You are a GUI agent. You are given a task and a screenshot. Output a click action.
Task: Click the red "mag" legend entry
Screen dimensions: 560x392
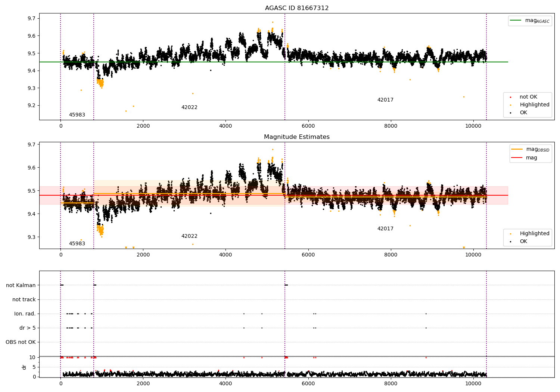coord(524,158)
